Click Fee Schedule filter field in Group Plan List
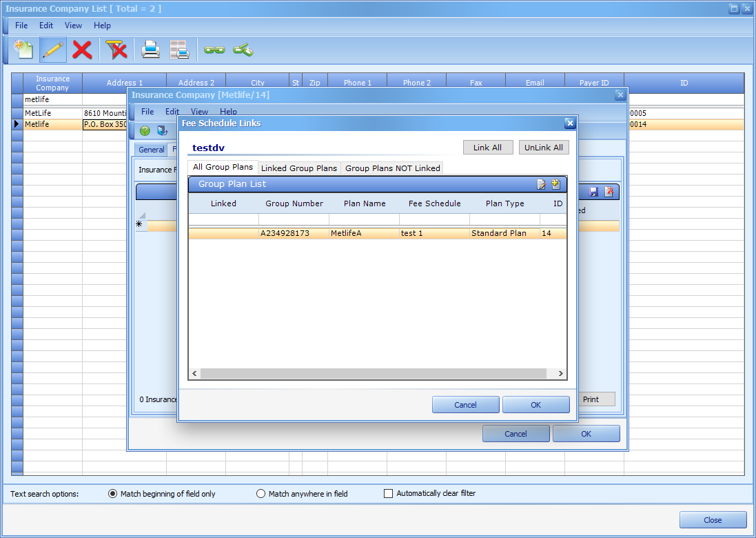756x538 pixels. [x=434, y=219]
